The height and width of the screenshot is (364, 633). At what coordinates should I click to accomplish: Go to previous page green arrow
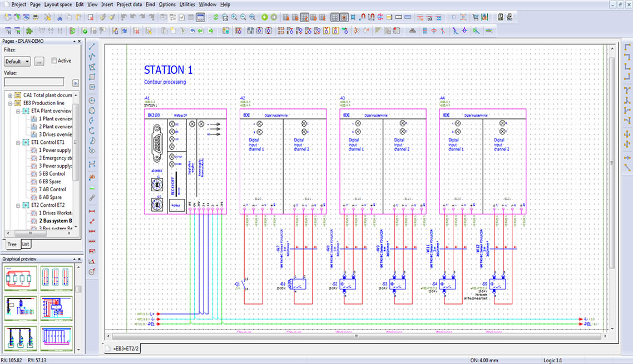click(264, 17)
